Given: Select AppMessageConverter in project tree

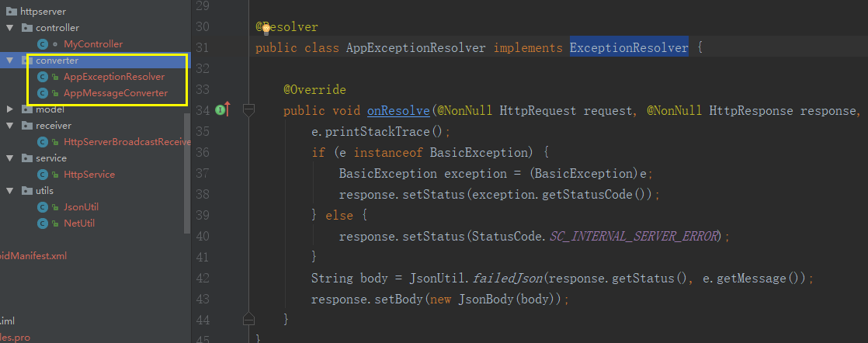Looking at the screenshot, I should [116, 93].
